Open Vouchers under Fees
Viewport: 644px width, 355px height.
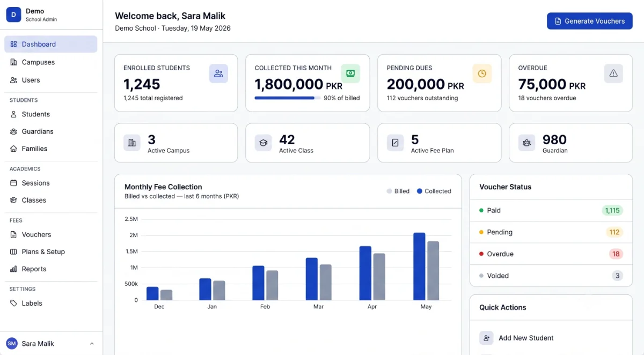click(51, 234)
